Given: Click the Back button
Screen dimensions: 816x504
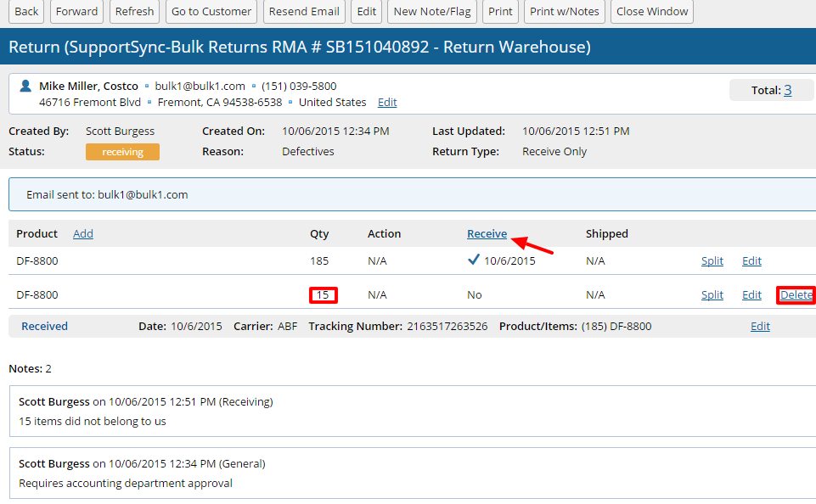Looking at the screenshot, I should [x=26, y=12].
